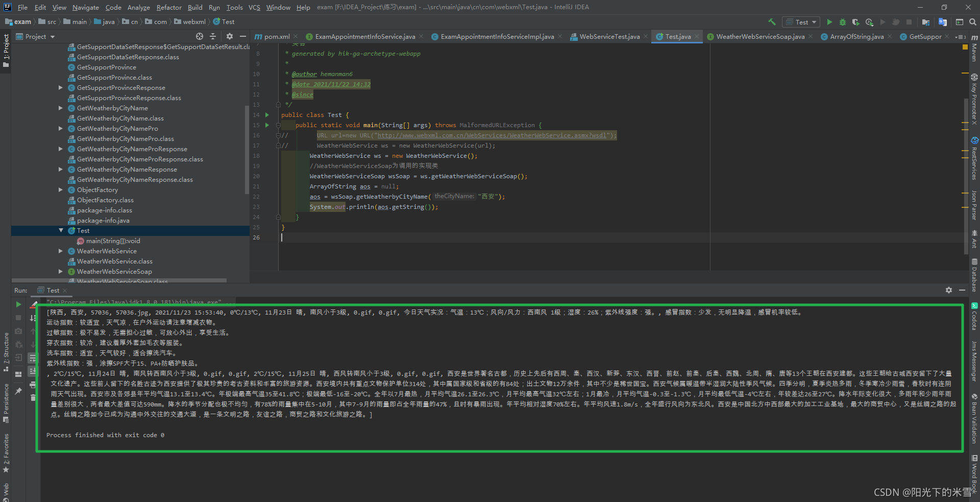Open Search Everywhere magnifier
The image size is (980, 502).
(x=973, y=22)
